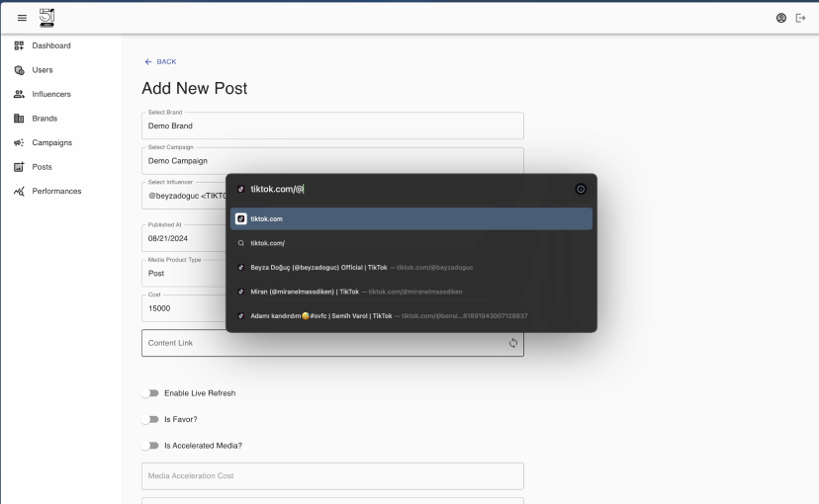
Task: Open the Select Influencer dropdown
Action: click(184, 196)
